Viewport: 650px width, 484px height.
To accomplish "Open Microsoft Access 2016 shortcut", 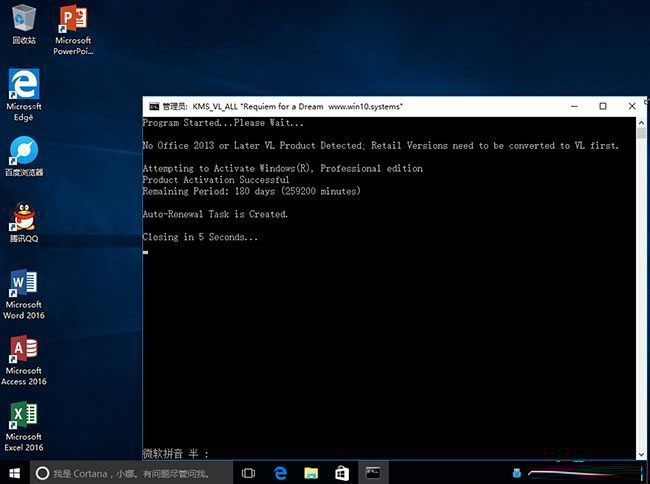I will click(24, 350).
